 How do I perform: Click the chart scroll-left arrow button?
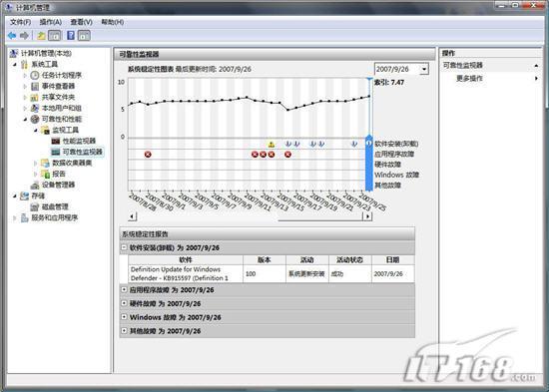tap(133, 216)
